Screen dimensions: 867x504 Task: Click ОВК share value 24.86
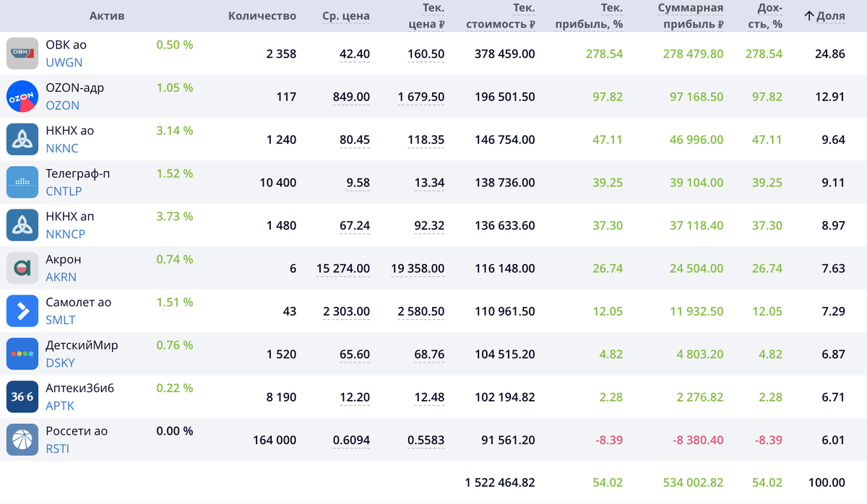(x=830, y=54)
